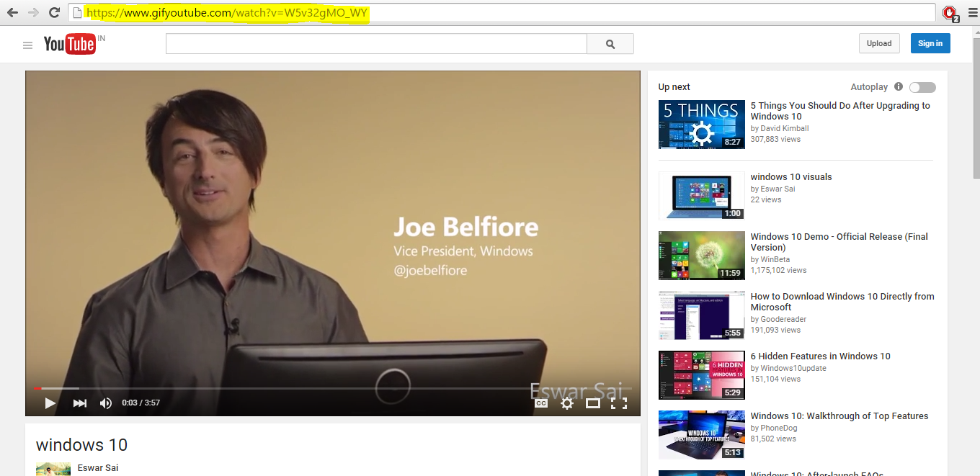980x476 pixels.
Task: Click 'by Windows10update' channel text
Action: point(788,368)
